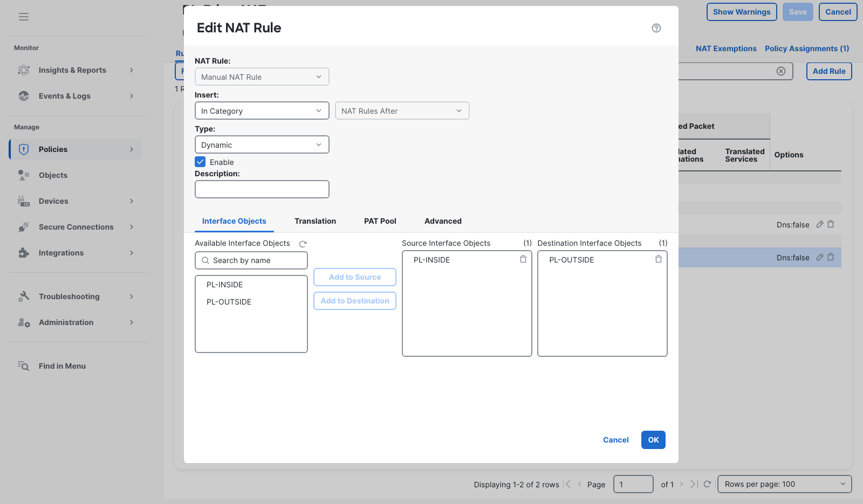This screenshot has width=863, height=504.
Task: Click the Secure Connections icon
Action: pos(24,227)
